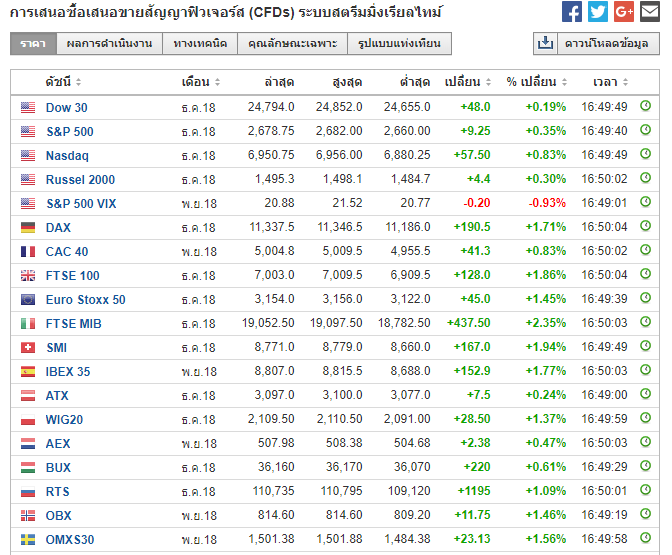Screen dimensions: 672x555
Task: Open the WIG20 index link
Action: (x=64, y=420)
